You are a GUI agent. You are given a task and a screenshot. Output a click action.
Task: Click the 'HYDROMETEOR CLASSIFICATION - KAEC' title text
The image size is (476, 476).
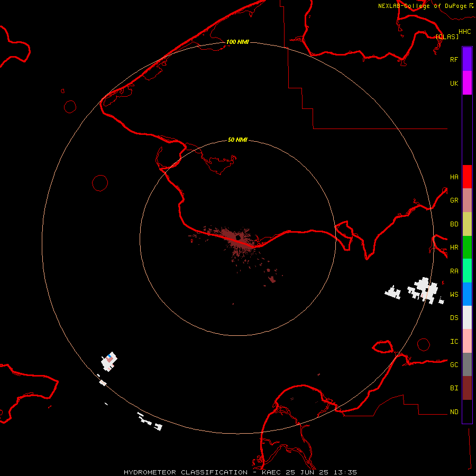[202, 472]
